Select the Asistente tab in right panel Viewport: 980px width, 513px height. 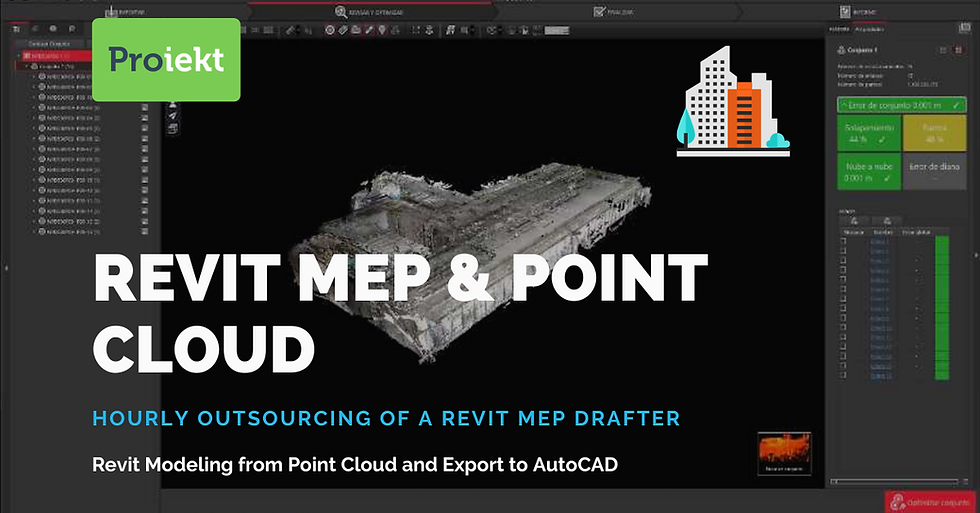[x=839, y=29]
